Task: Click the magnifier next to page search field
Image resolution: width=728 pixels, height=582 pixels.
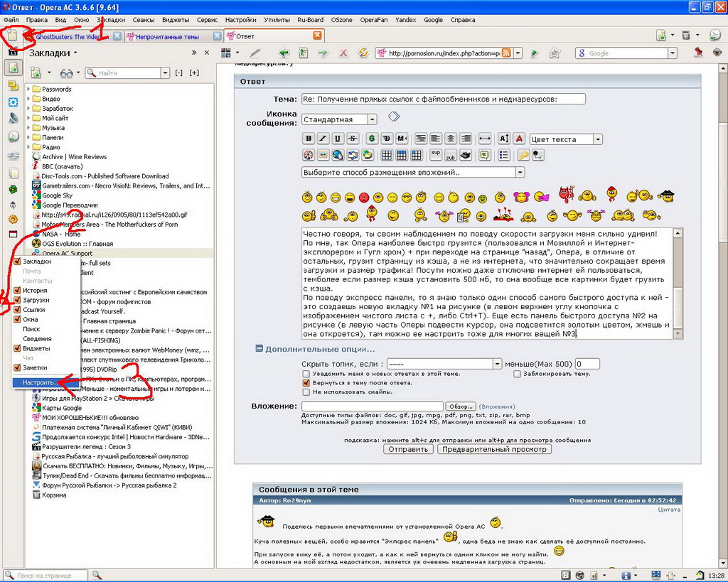Action: point(97,575)
